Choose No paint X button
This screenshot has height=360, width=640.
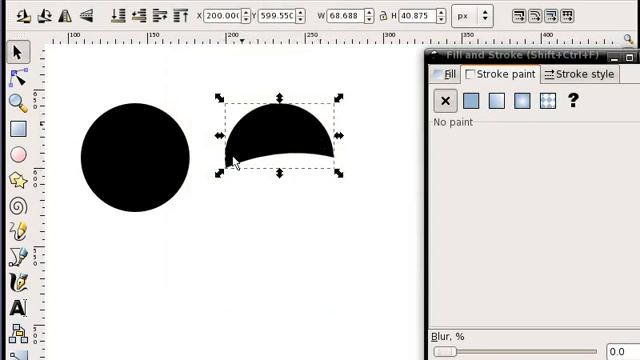tap(445, 101)
